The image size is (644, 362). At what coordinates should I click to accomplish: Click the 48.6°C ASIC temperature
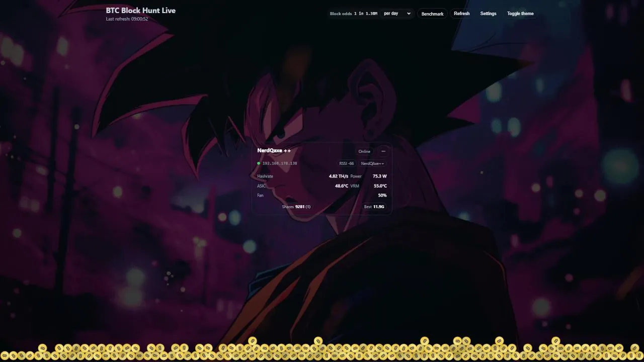tap(342, 186)
